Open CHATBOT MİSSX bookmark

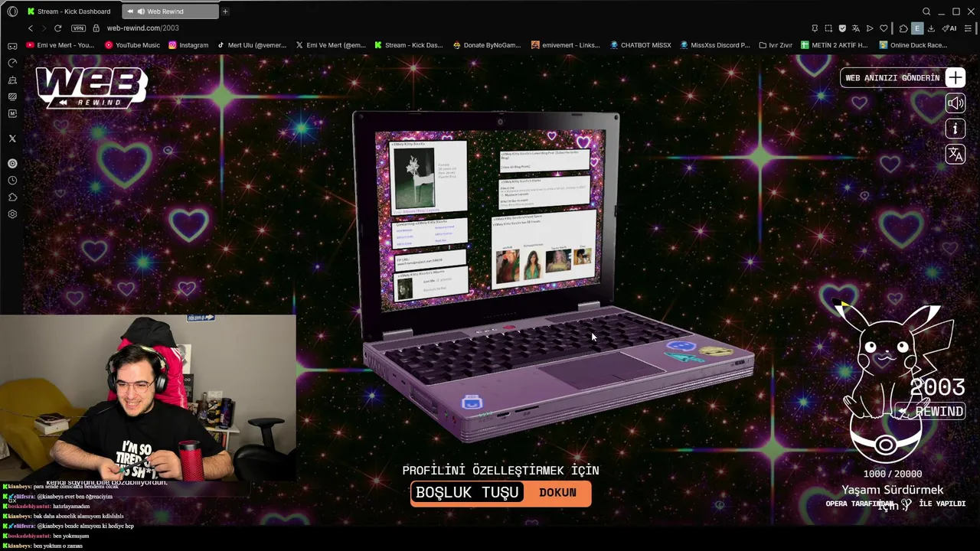(640, 45)
